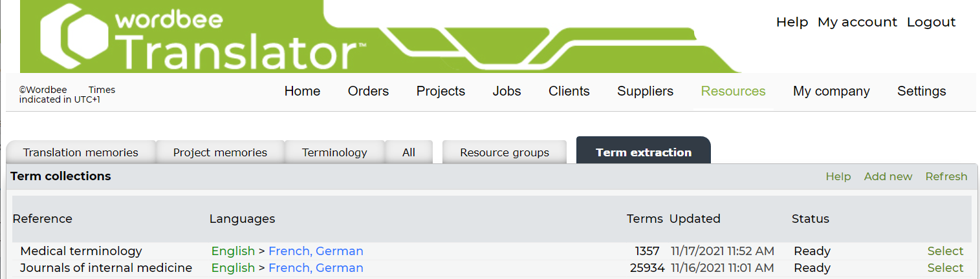
Task: Select the Medical terminology collection
Action: [x=945, y=251]
